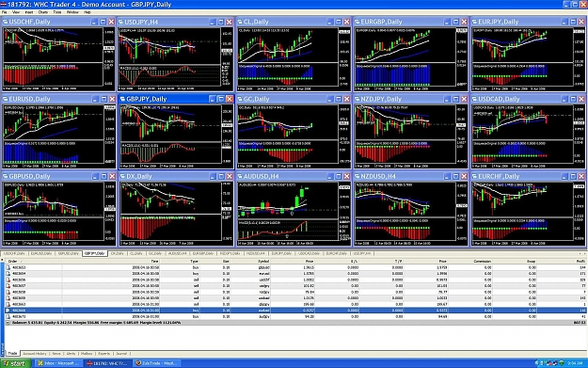This screenshot has width=588, height=368.
Task: Switch to the EURUSD,Daily chart tab
Action: (41, 253)
